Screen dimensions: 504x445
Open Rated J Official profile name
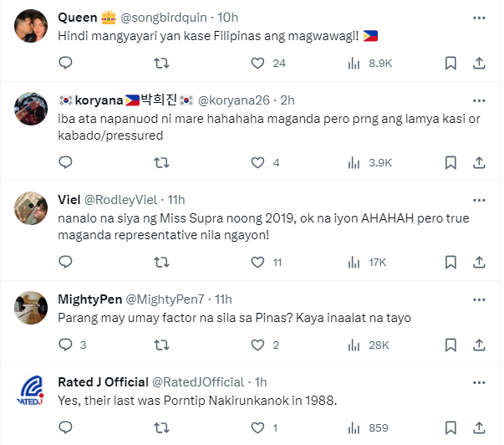click(104, 381)
